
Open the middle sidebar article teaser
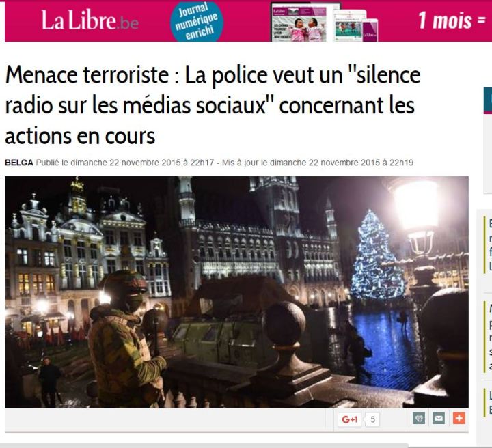tap(489, 338)
